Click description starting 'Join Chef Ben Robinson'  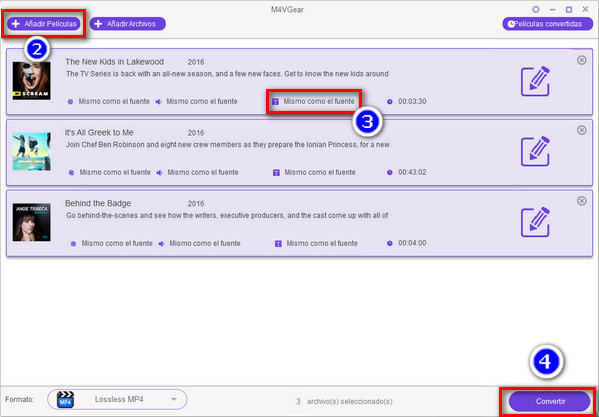tap(228, 145)
